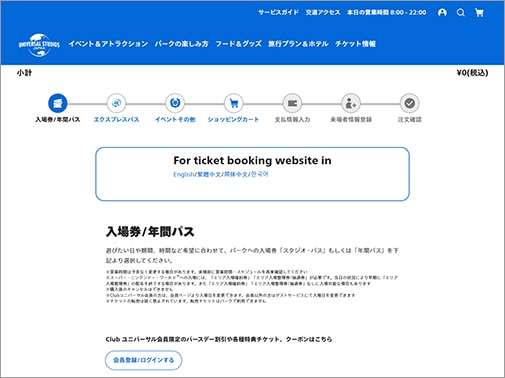
Task: Select the 入場券/年間パス step icon
Action: [58, 103]
